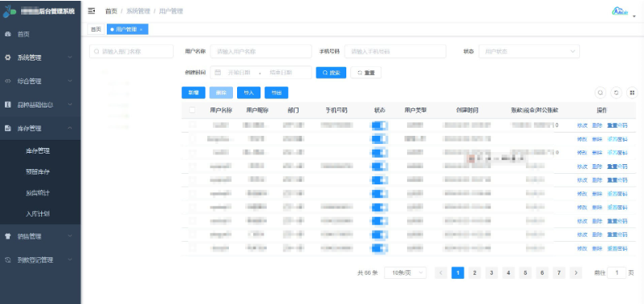Click the 新增 button
The width and height of the screenshot is (644, 304).
coord(193,93)
